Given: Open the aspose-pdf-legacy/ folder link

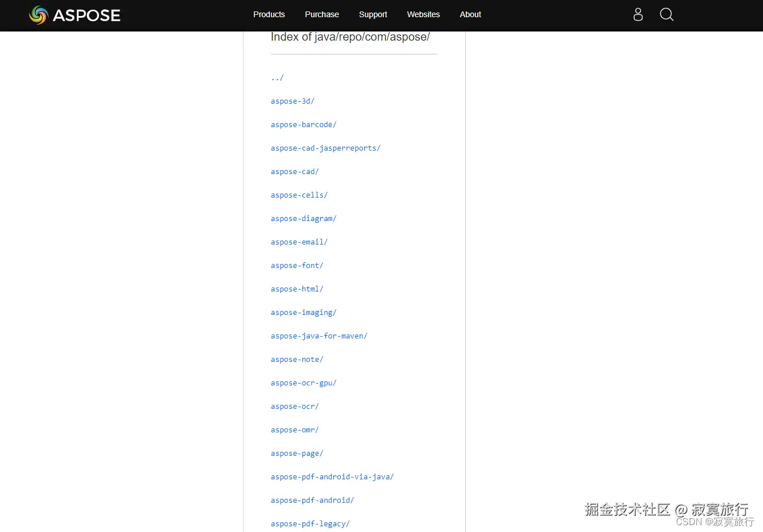Looking at the screenshot, I should (310, 524).
